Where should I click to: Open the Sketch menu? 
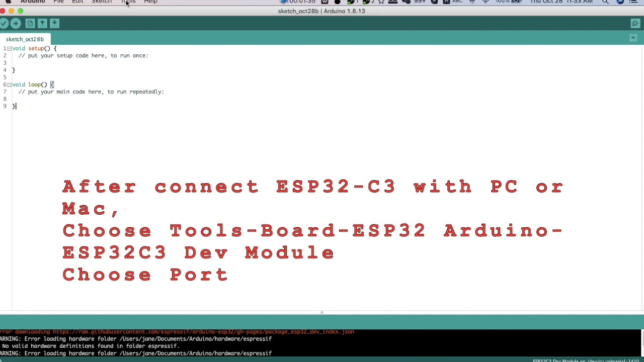pyautogui.click(x=102, y=2)
